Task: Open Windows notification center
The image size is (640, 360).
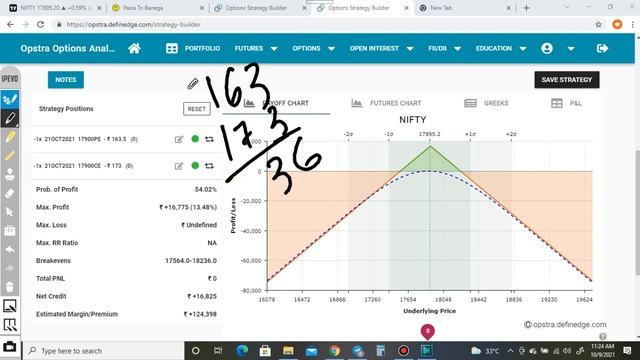Action: pos(627,351)
